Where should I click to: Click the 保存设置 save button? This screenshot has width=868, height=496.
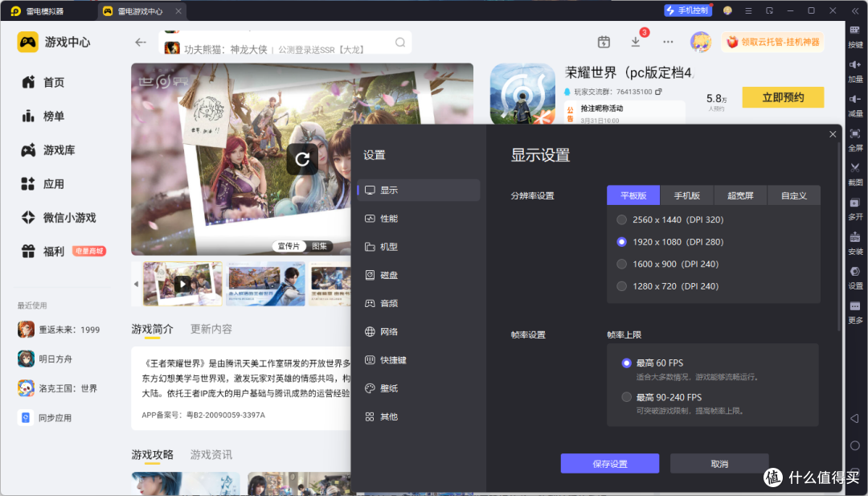point(610,464)
